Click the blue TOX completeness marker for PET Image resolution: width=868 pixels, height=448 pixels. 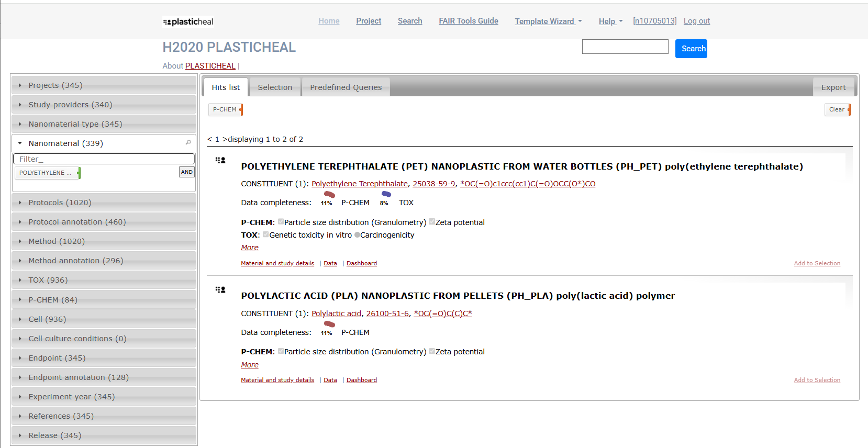386,194
